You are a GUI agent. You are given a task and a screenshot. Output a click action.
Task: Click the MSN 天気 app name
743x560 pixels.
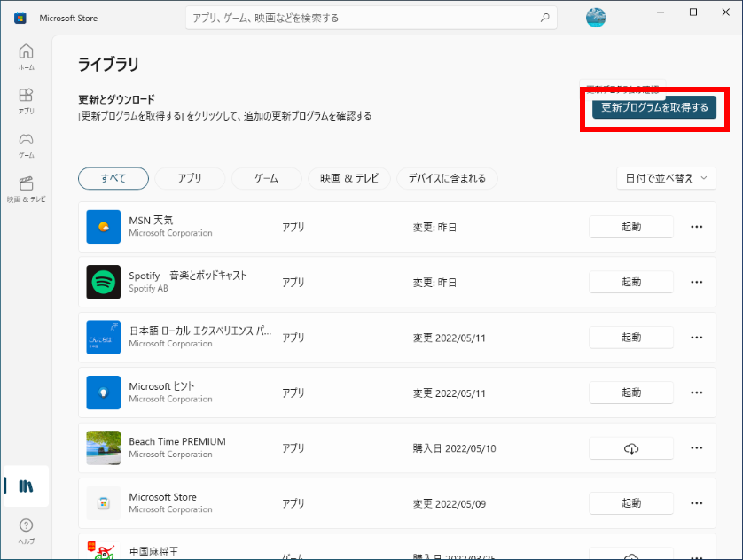click(151, 220)
